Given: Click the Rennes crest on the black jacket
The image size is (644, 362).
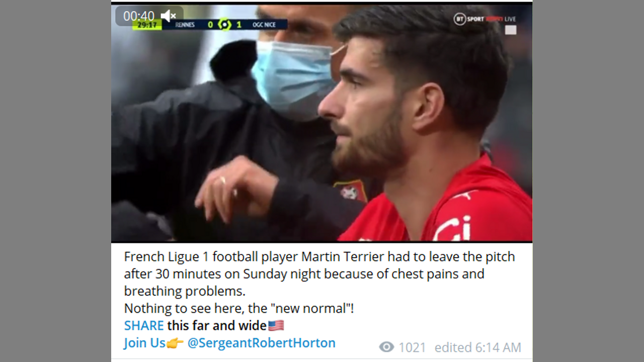Looking at the screenshot, I should 350,191.
